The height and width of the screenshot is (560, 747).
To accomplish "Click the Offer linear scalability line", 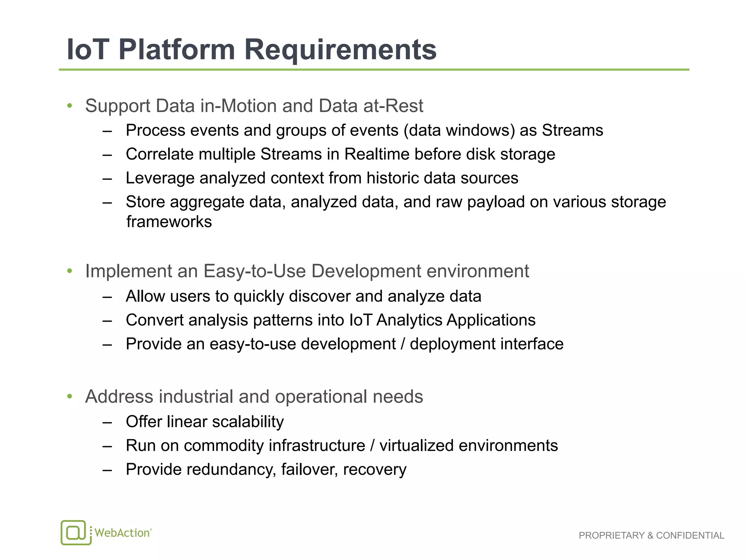I will [204, 422].
